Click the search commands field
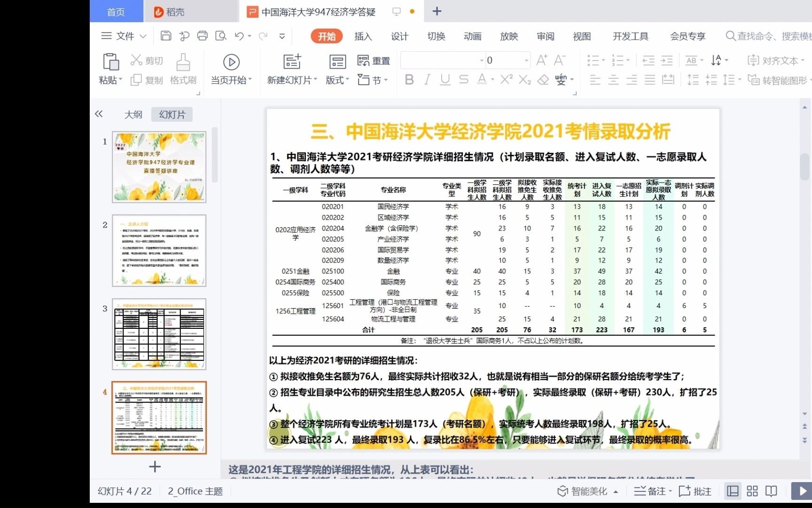 (768, 36)
